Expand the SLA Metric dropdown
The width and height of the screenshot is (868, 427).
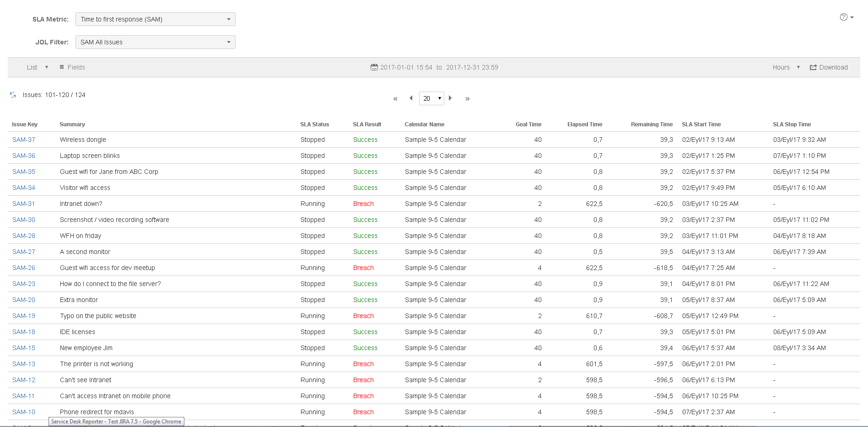[x=155, y=19]
